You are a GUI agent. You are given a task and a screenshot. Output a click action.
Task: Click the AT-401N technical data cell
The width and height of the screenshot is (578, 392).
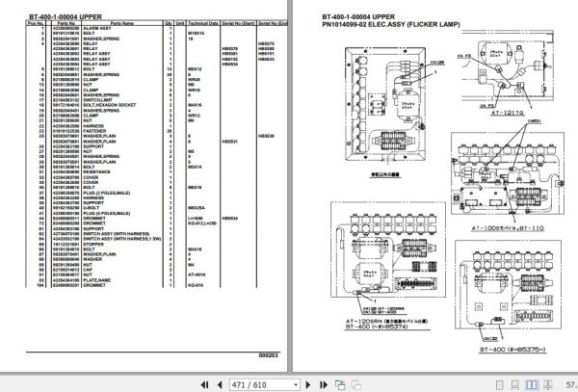click(x=197, y=274)
